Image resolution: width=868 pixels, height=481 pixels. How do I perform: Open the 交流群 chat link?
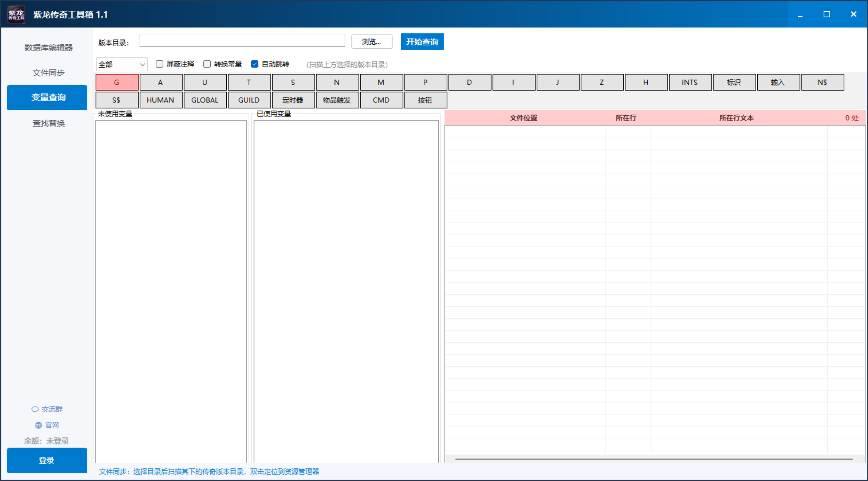click(x=47, y=409)
